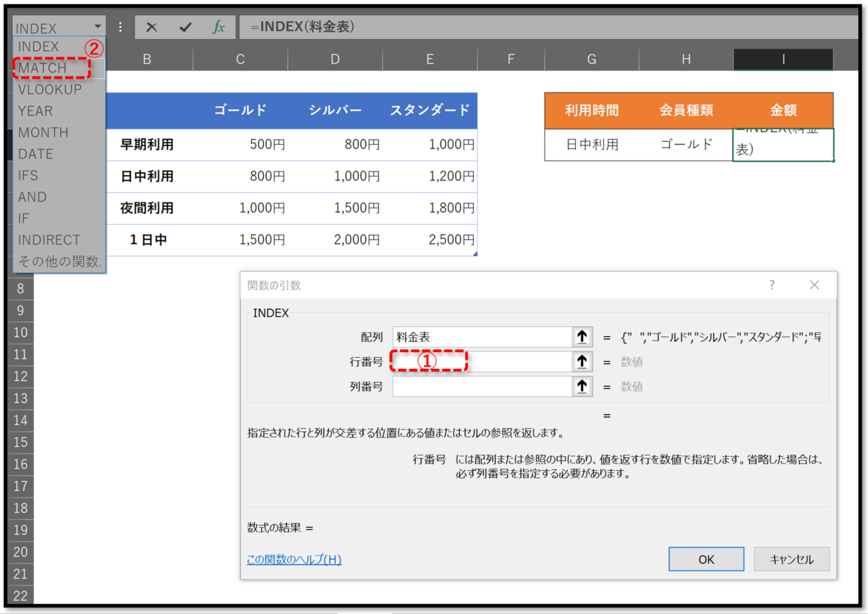Screen dimensions: 868x614
Task: Click the １日中 row label
Action: [147, 240]
